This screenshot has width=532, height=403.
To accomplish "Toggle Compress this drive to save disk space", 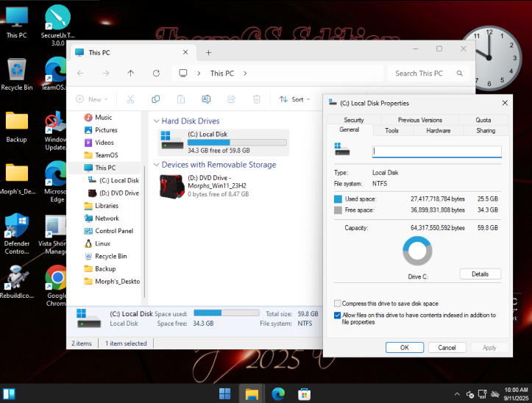I will [x=337, y=303].
